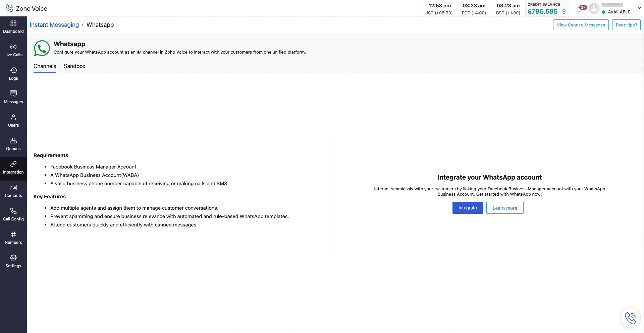Open Call Config sidebar item

[13, 214]
